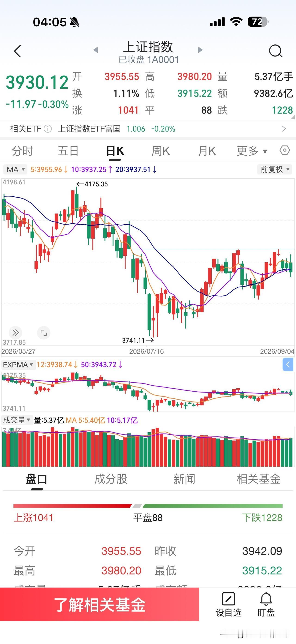Switch to the 成分股 tab
The image size is (296, 644).
point(111,479)
